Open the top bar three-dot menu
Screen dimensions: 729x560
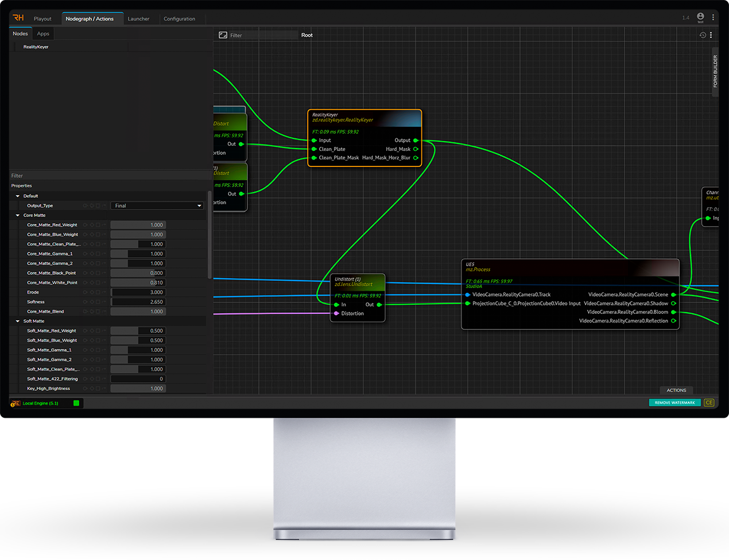coord(713,17)
